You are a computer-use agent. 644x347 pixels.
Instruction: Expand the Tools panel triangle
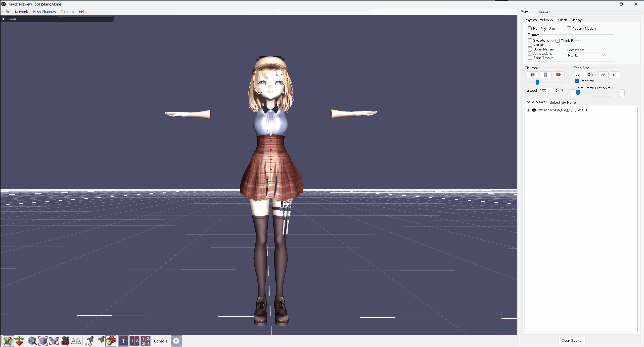[x=4, y=19]
